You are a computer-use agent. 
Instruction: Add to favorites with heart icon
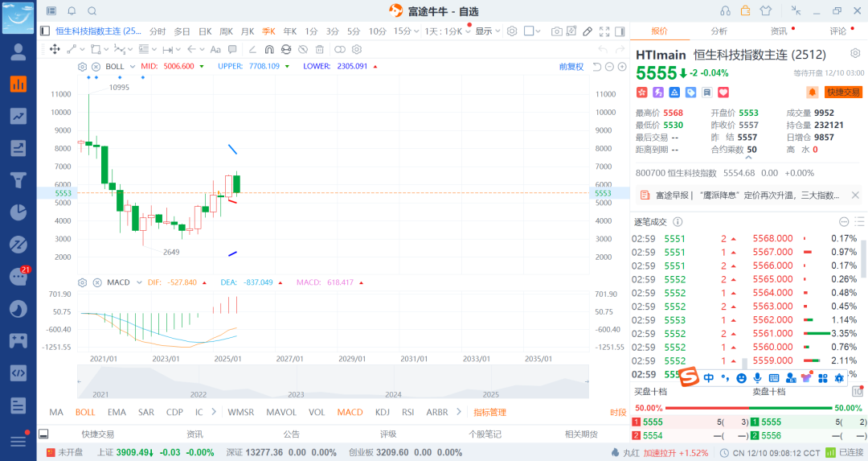[x=723, y=93]
